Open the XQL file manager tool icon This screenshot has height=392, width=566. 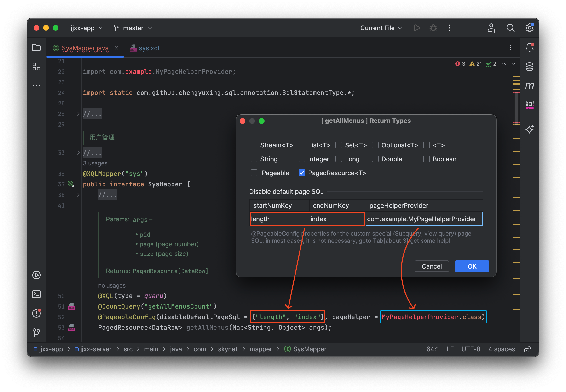coord(529,105)
